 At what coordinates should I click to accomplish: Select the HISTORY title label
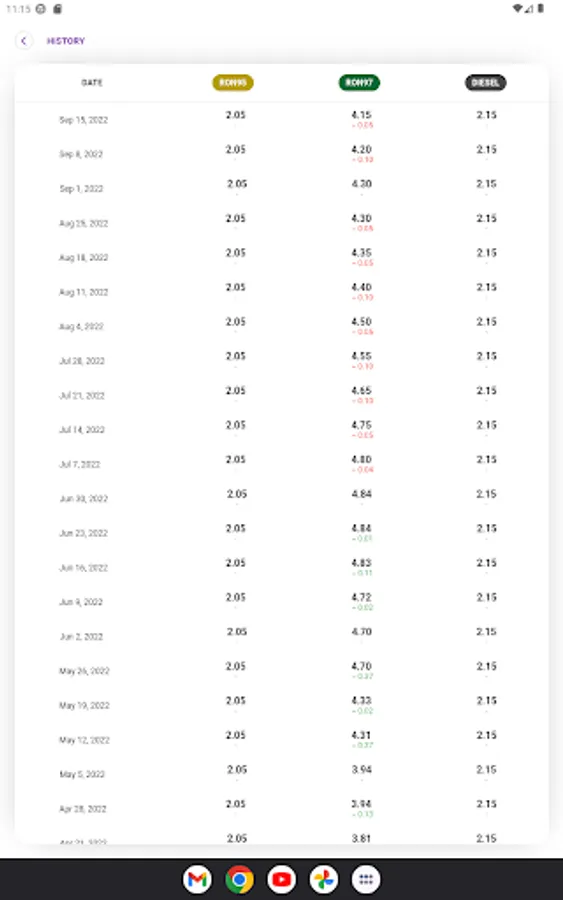(66, 41)
